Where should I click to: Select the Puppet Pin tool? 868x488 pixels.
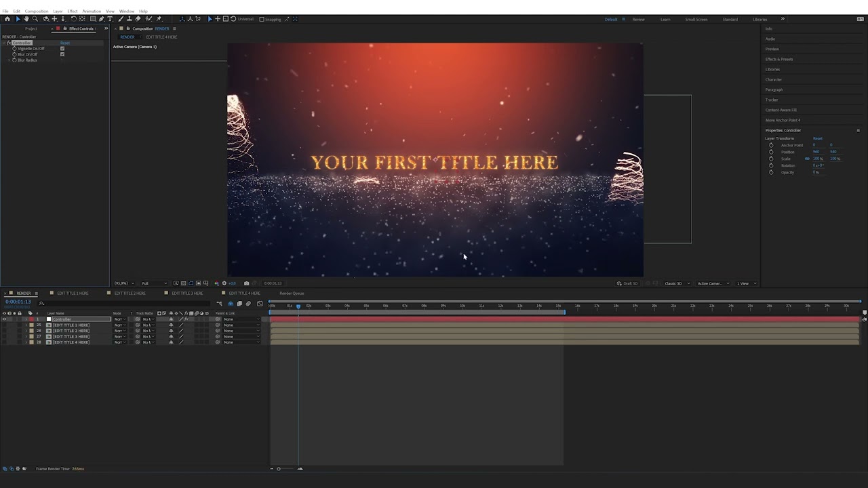[x=159, y=19]
